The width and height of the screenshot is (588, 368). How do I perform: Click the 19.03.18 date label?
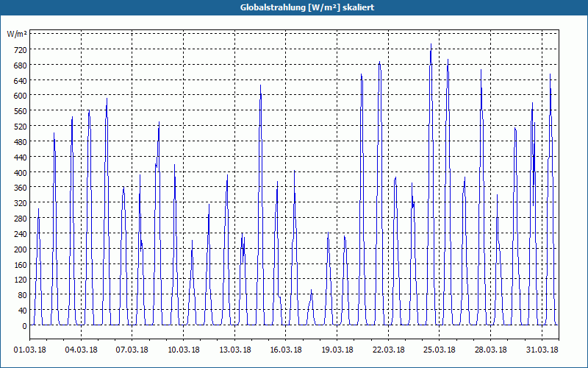coord(337,350)
